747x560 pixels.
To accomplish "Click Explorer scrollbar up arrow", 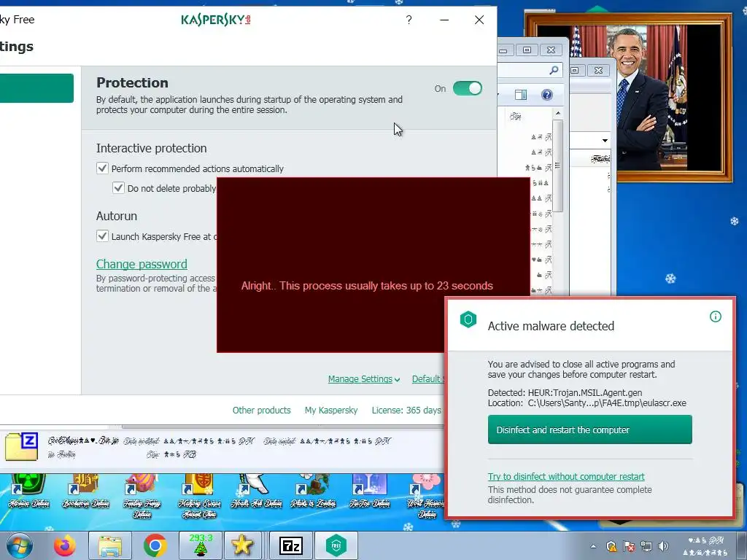I will tap(557, 113).
